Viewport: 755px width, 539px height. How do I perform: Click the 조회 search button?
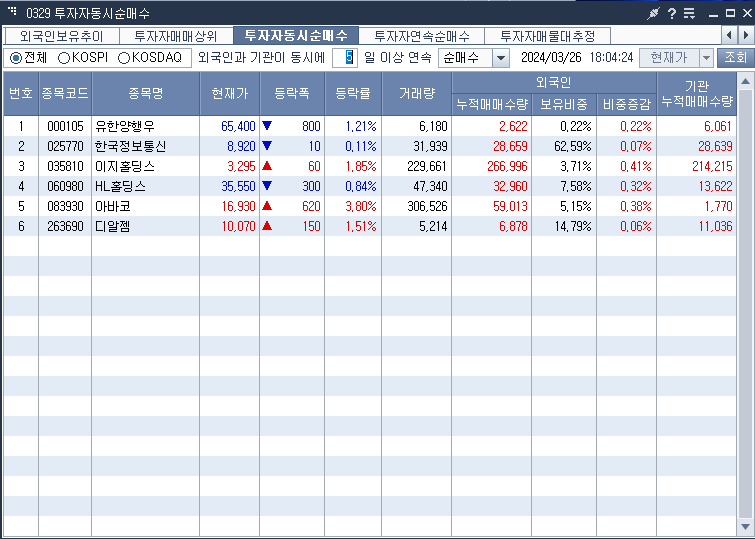point(735,58)
